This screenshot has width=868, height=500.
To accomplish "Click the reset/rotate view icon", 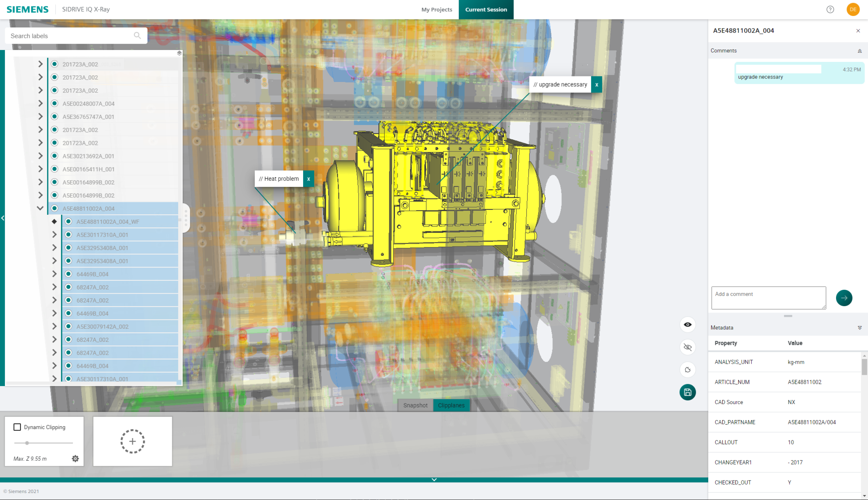I will (x=687, y=370).
